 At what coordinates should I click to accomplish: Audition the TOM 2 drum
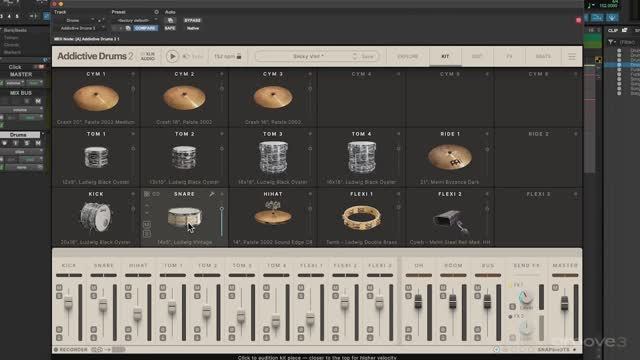click(x=184, y=158)
